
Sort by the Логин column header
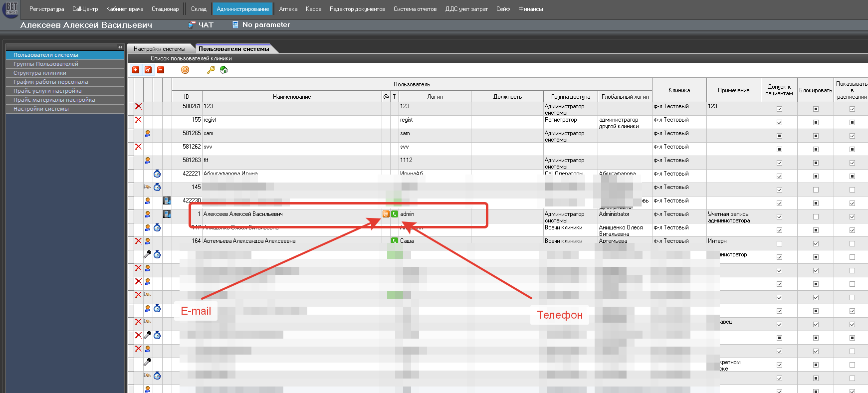tap(434, 97)
